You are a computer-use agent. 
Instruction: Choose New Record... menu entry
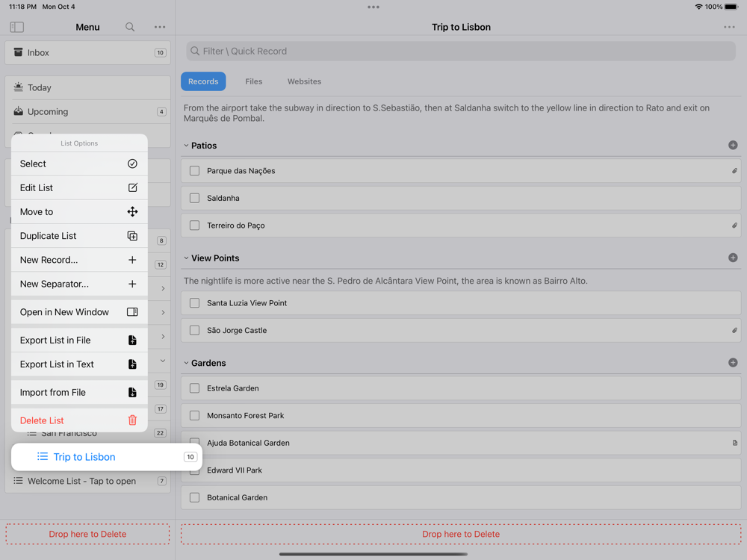pyautogui.click(x=79, y=260)
